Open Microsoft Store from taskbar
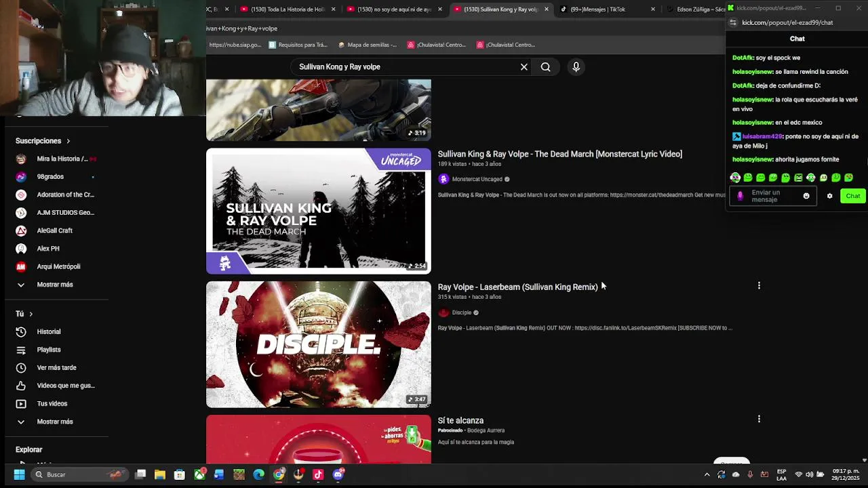The image size is (868, 488). tap(180, 474)
